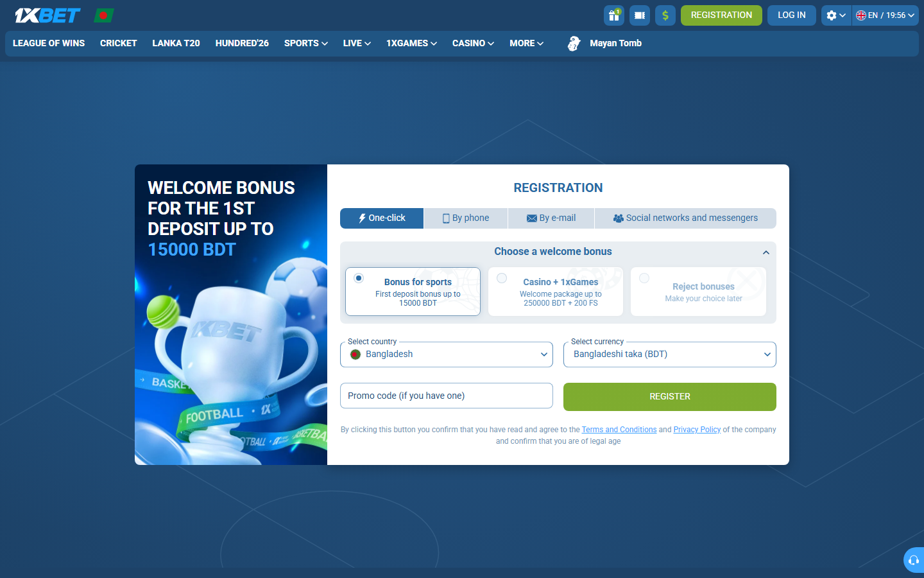The width and height of the screenshot is (924, 578).
Task: Open the Select currency dropdown
Action: pos(670,355)
